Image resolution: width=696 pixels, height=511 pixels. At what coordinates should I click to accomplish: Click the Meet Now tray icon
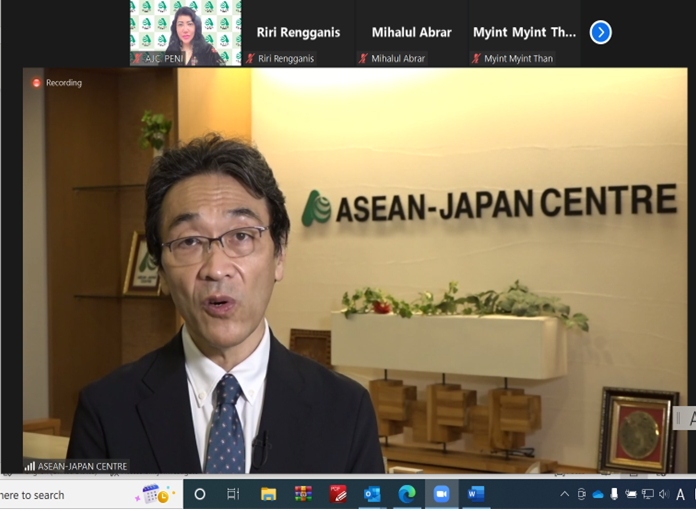tap(581, 494)
